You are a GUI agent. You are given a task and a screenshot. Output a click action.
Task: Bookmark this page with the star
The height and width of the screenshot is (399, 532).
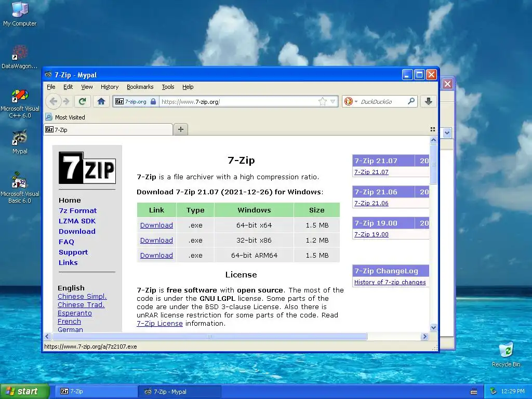click(323, 101)
